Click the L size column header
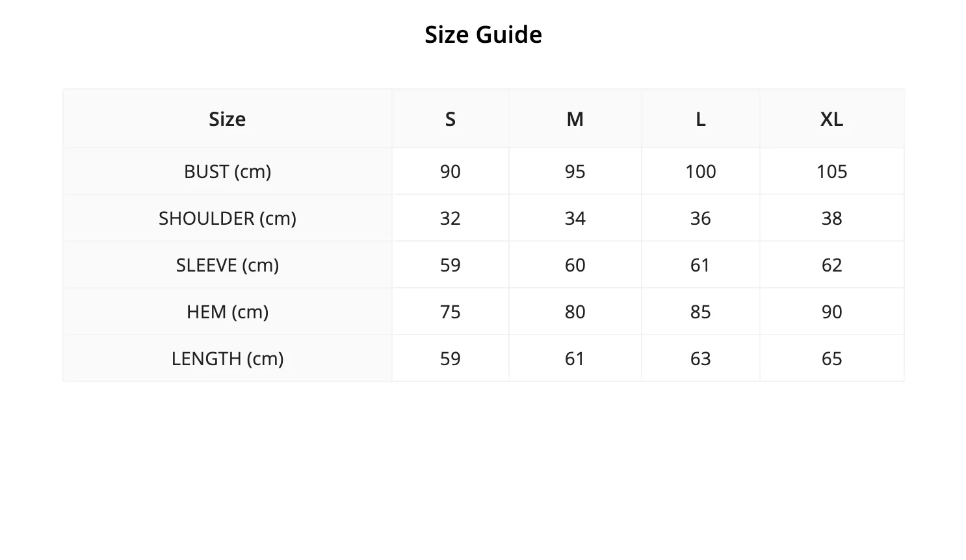 point(701,119)
